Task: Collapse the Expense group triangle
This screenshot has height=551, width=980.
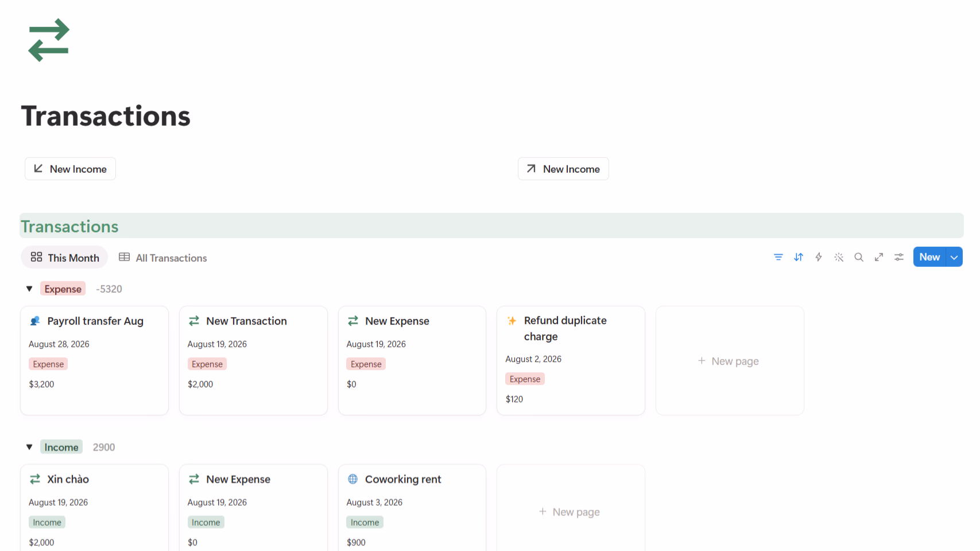Action: click(x=29, y=289)
